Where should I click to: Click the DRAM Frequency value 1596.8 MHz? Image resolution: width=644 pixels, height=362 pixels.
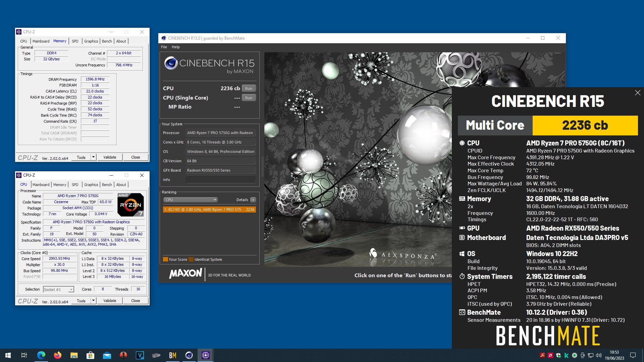coord(95,79)
